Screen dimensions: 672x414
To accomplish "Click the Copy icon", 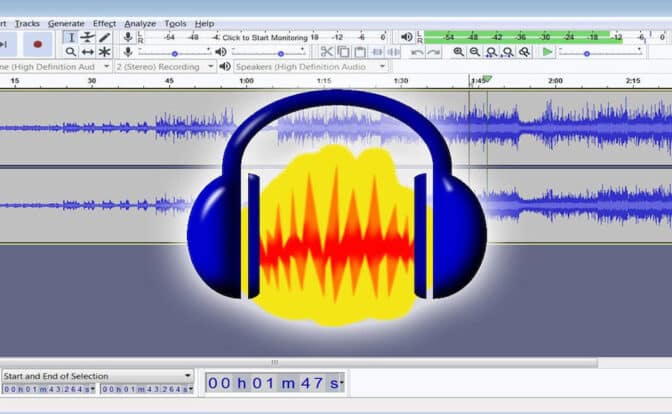I will 343,52.
